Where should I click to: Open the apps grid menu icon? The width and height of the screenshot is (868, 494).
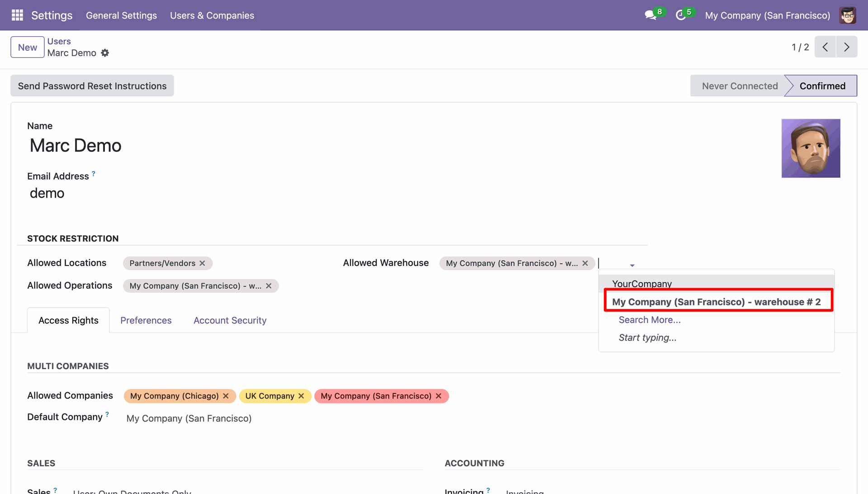[17, 15]
